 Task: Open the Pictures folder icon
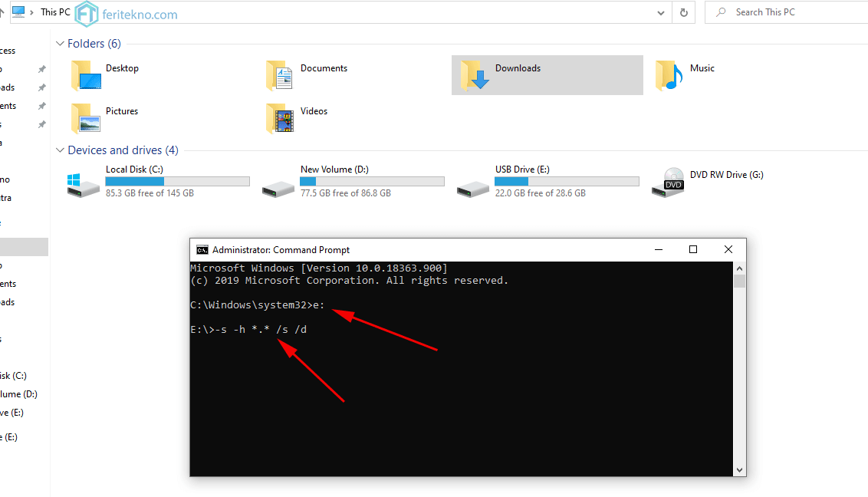point(86,118)
